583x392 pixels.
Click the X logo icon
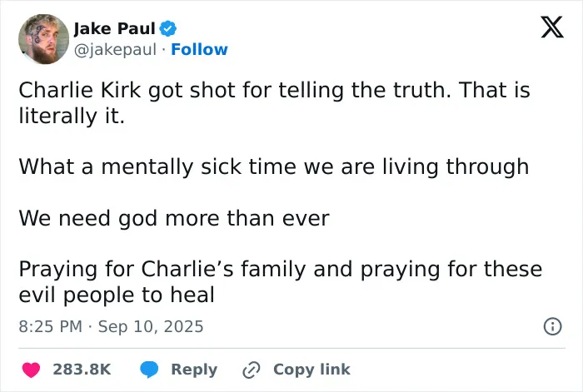click(x=552, y=27)
